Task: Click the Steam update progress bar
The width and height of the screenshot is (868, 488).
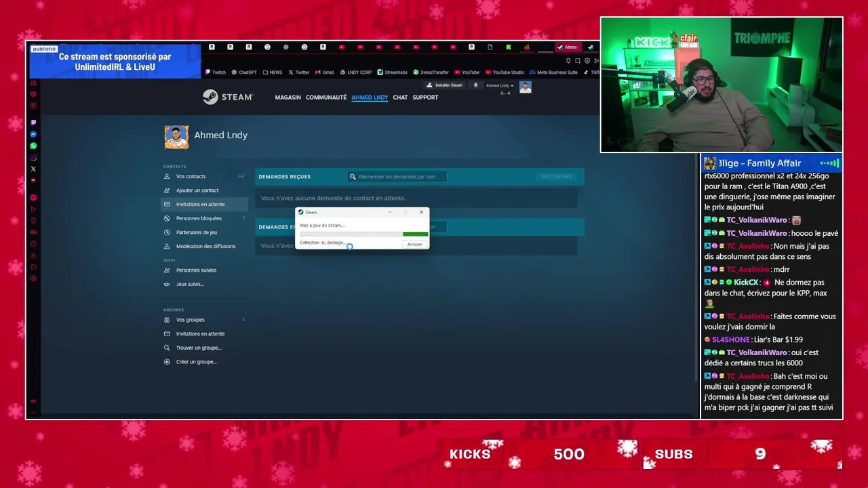Action: [364, 234]
